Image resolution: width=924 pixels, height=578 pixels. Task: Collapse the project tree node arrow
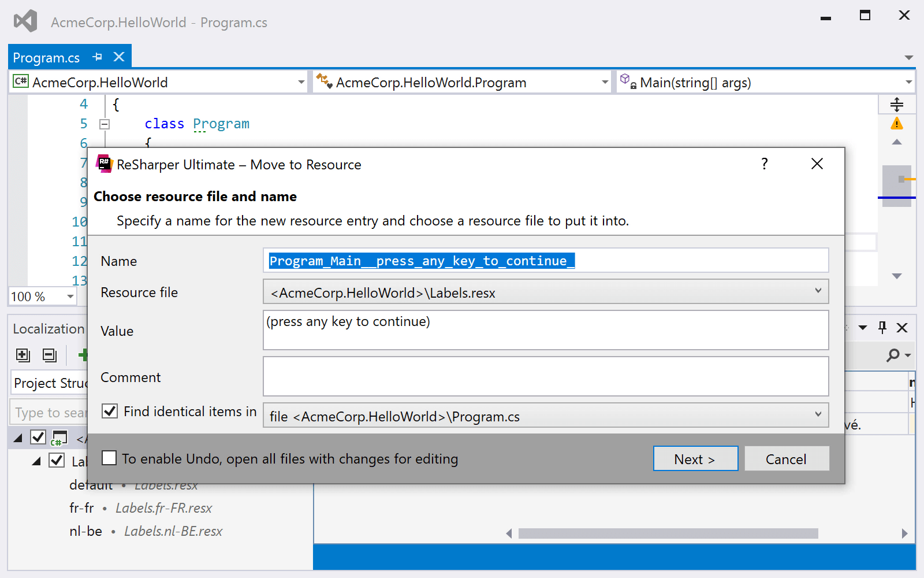click(18, 438)
